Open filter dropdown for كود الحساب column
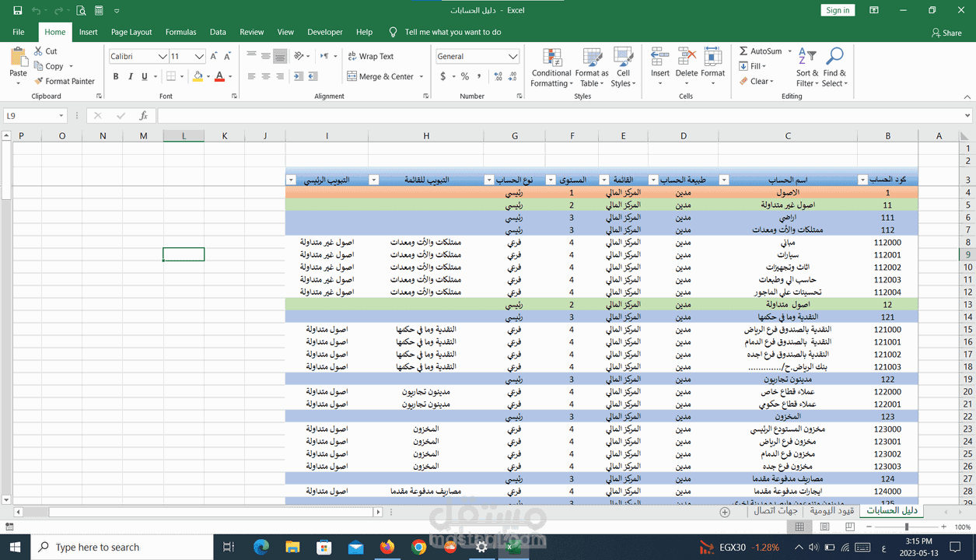The width and height of the screenshot is (976, 560). tap(862, 180)
